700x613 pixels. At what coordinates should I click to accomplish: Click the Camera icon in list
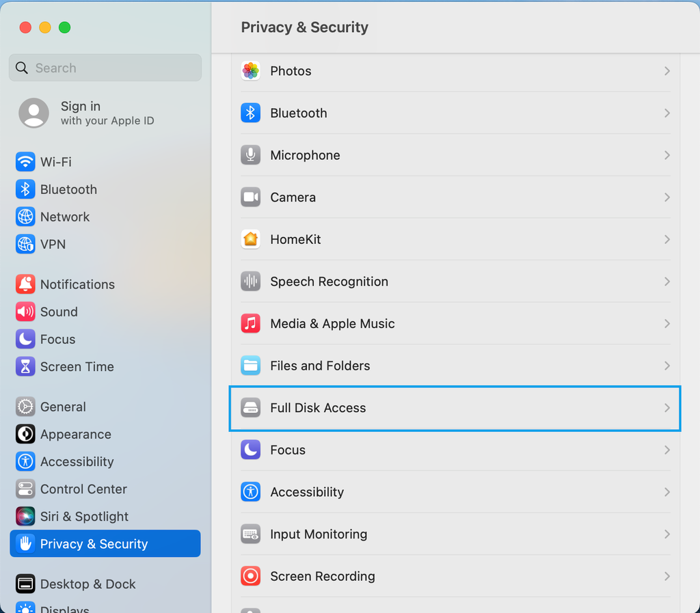click(251, 197)
